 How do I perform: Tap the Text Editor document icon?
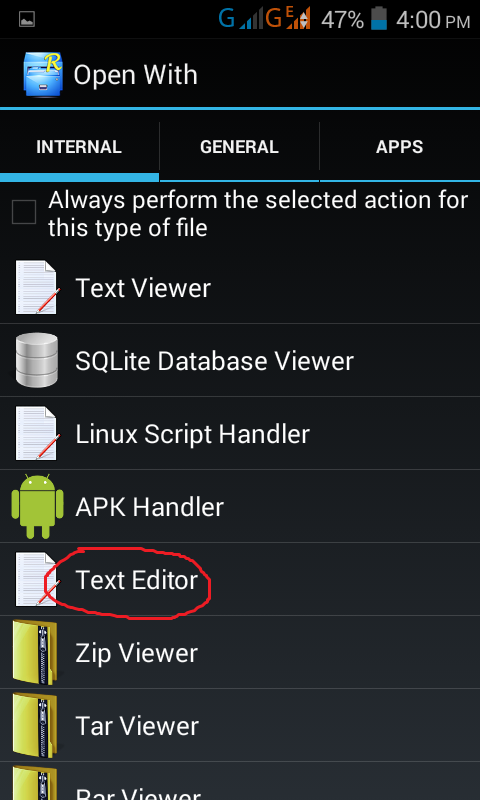(38, 579)
